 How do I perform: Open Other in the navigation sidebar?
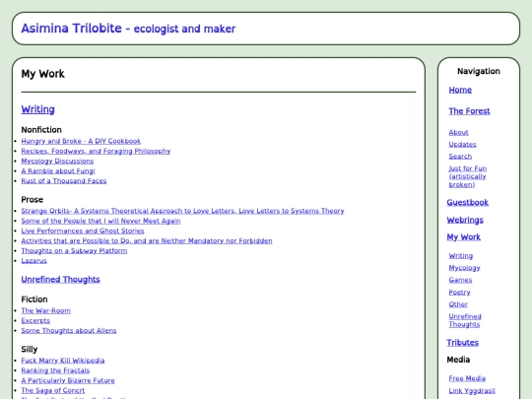[458, 304]
